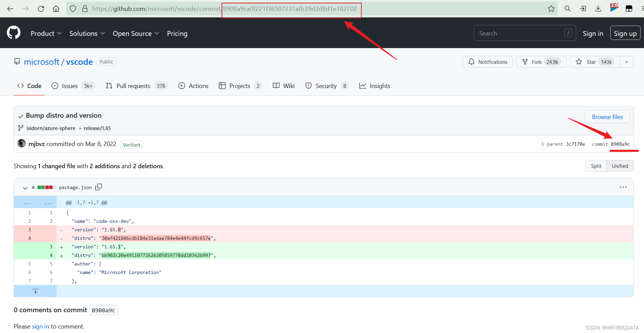This screenshot has height=333, width=644.
Task: Open mjbvz's profile link
Action: point(36,144)
